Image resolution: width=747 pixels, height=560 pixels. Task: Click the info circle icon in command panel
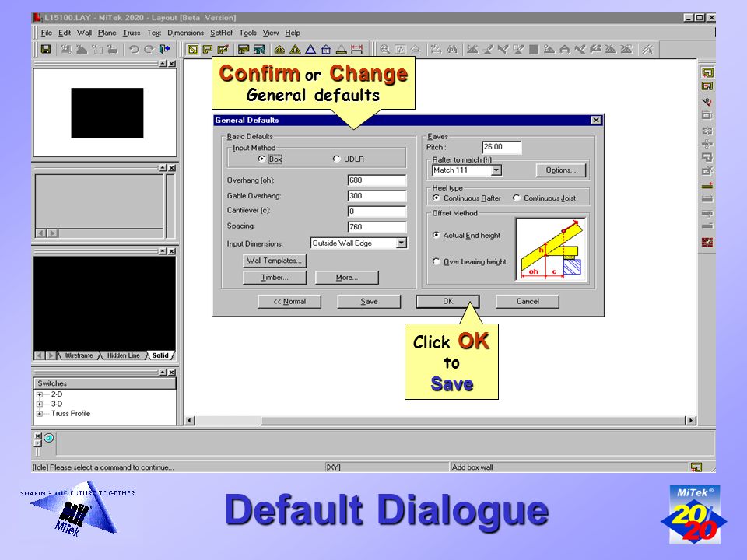49,438
